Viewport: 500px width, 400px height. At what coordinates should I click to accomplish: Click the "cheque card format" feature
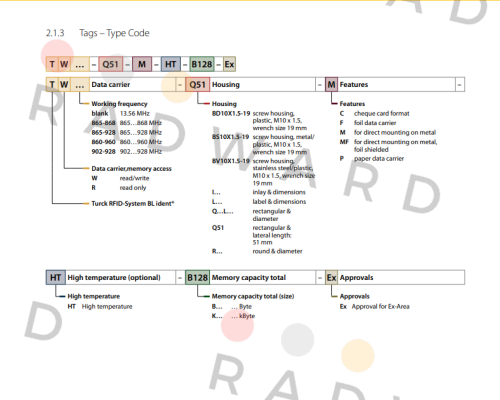[382, 113]
